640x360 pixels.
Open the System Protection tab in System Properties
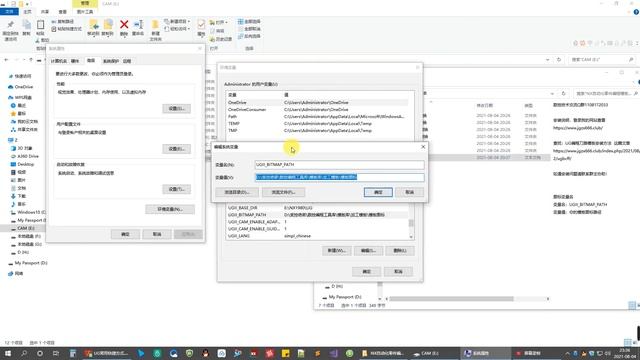pos(111,61)
